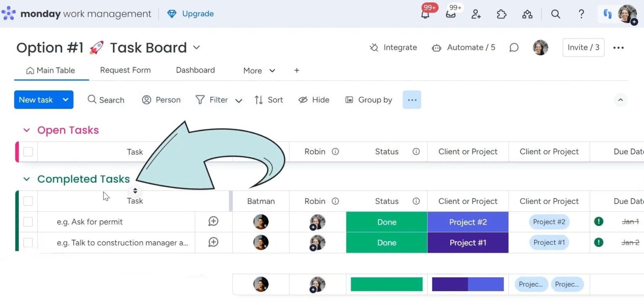
Task: Check the Completed Tasks group select-all checkbox
Action: (x=28, y=201)
